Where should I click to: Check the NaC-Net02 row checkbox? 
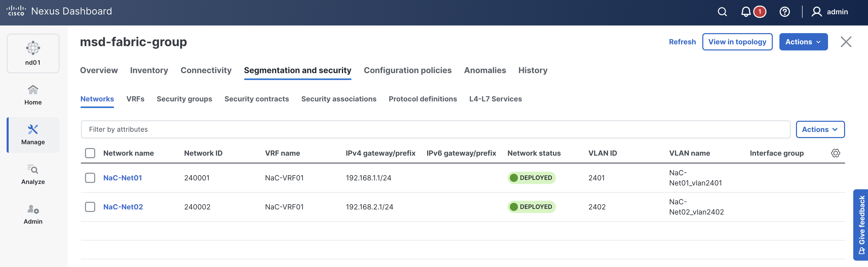click(x=90, y=207)
